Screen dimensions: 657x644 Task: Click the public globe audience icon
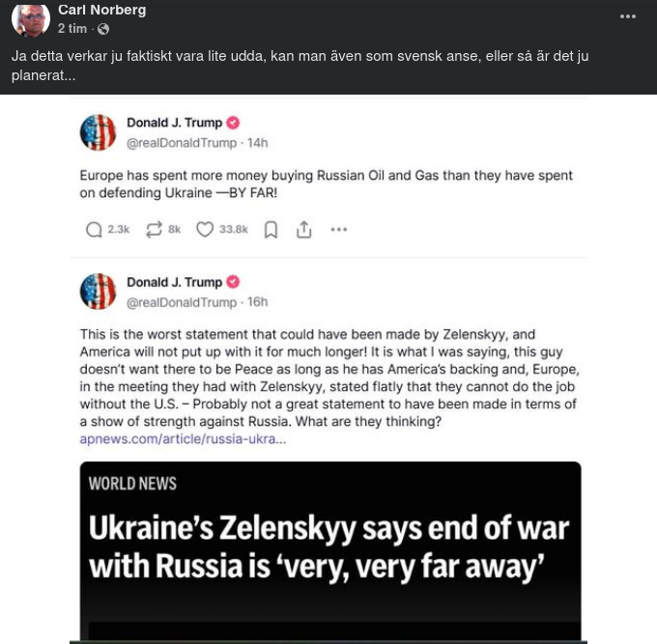[x=103, y=29]
